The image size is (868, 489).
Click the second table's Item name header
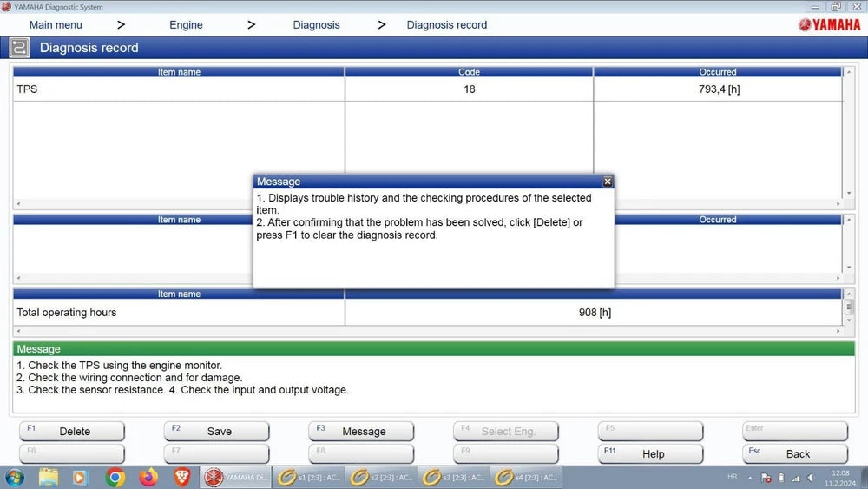pyautogui.click(x=178, y=220)
